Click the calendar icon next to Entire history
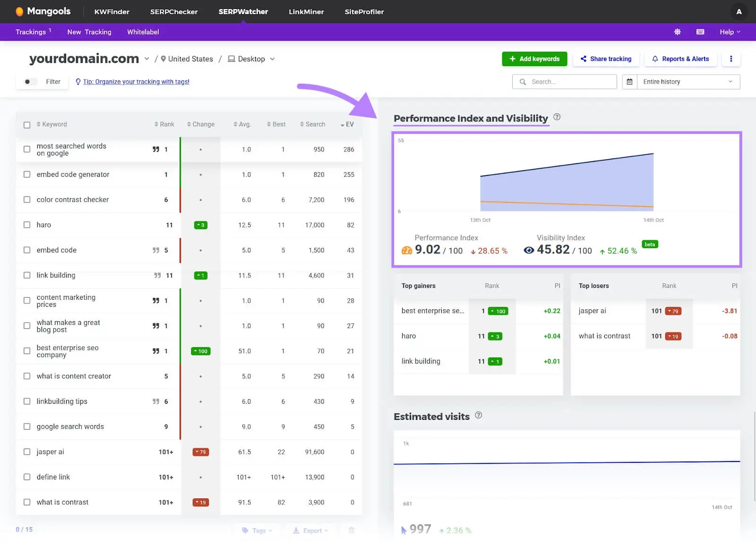 click(x=629, y=81)
